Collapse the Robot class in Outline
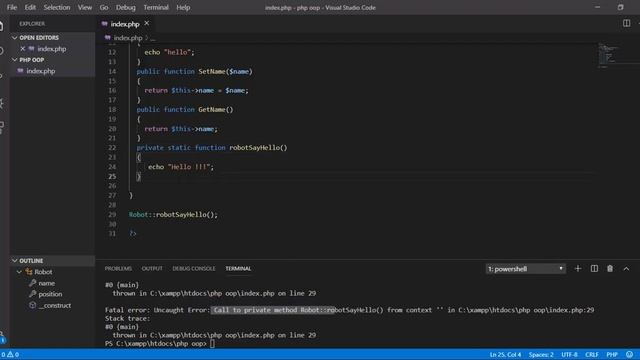The height and width of the screenshot is (360, 640). pyautogui.click(x=19, y=271)
